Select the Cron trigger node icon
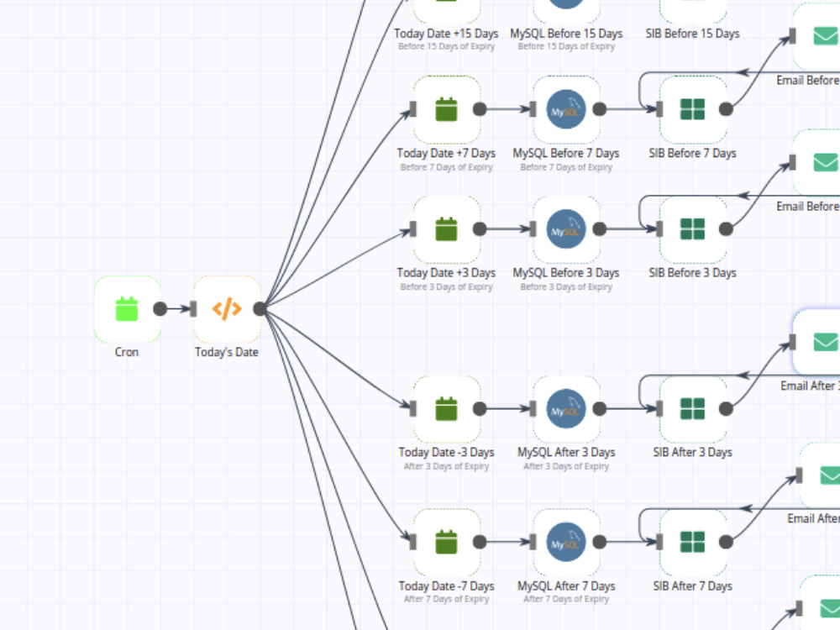This screenshot has height=630, width=840. pos(127,309)
